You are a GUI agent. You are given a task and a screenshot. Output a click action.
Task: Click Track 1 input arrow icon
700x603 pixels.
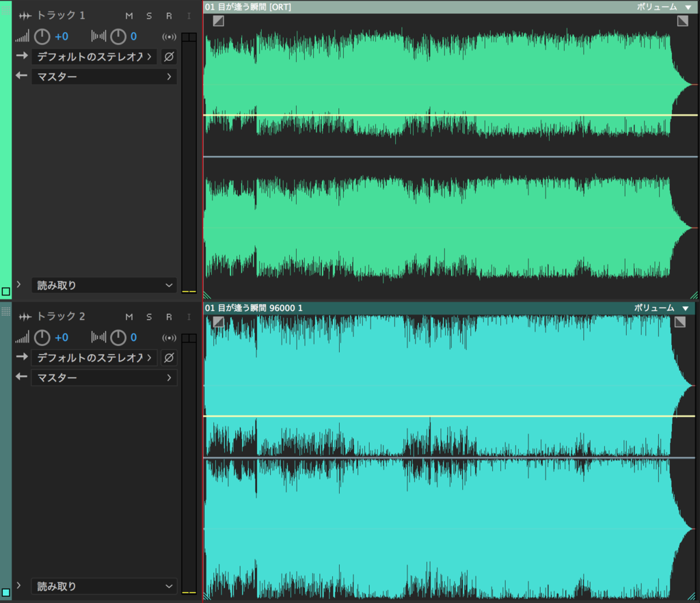click(x=22, y=56)
